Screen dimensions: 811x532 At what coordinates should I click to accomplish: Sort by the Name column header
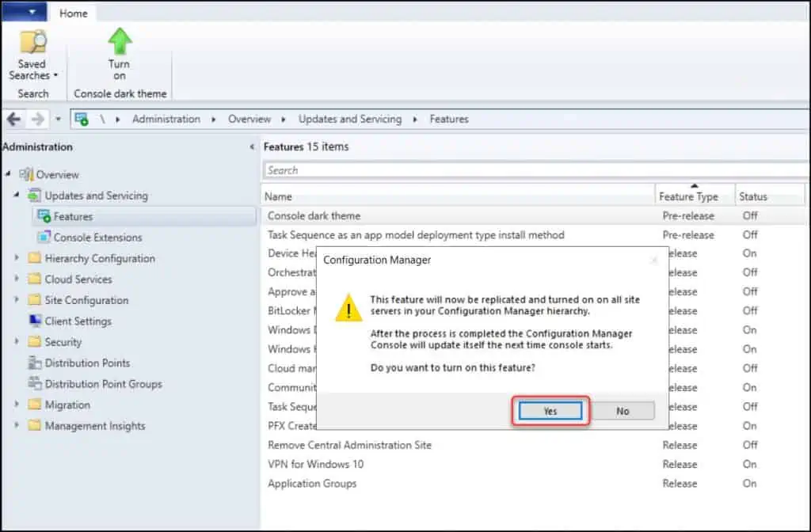click(x=458, y=197)
